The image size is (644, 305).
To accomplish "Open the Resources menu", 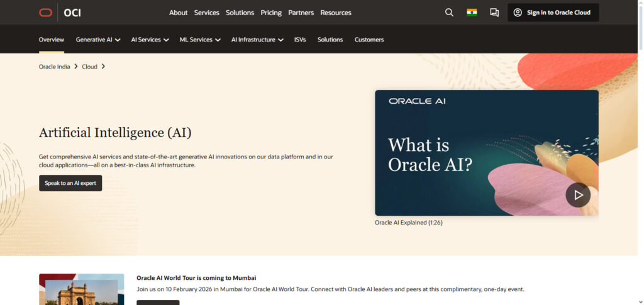I will point(336,13).
